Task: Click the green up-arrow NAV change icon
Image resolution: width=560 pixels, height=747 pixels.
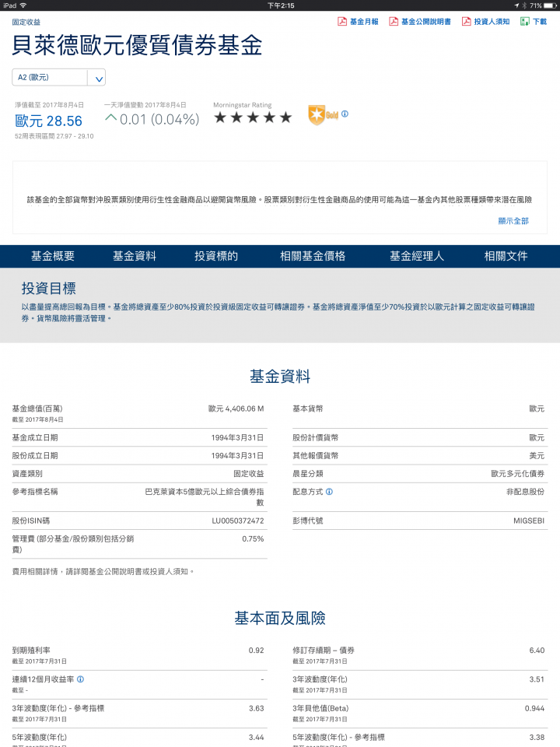Action: coord(110,117)
